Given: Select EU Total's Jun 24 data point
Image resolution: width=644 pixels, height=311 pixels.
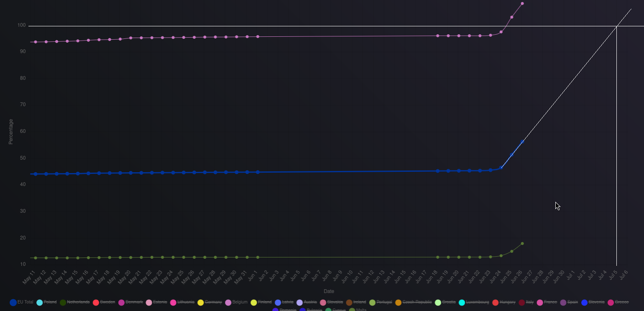Looking at the screenshot, I should (501, 168).
